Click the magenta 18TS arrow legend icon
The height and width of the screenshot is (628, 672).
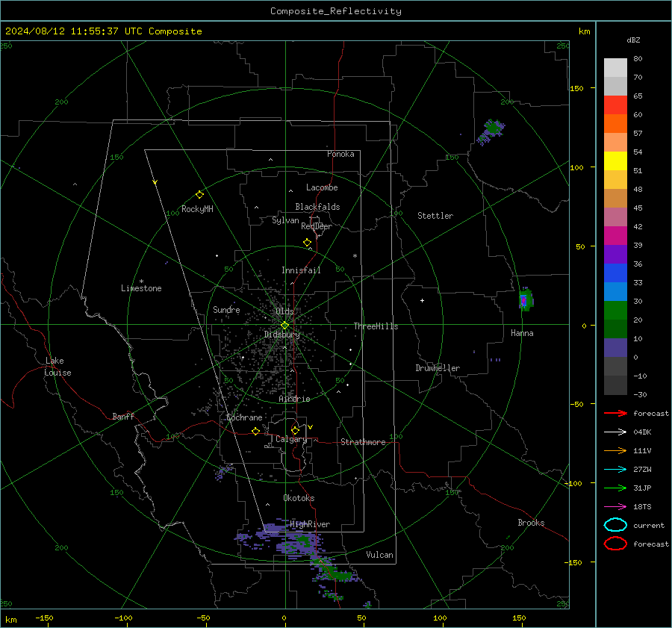click(x=615, y=507)
